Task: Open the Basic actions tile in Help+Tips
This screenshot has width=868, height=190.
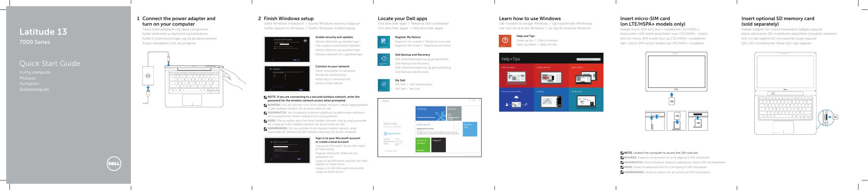Action: click(x=586, y=76)
